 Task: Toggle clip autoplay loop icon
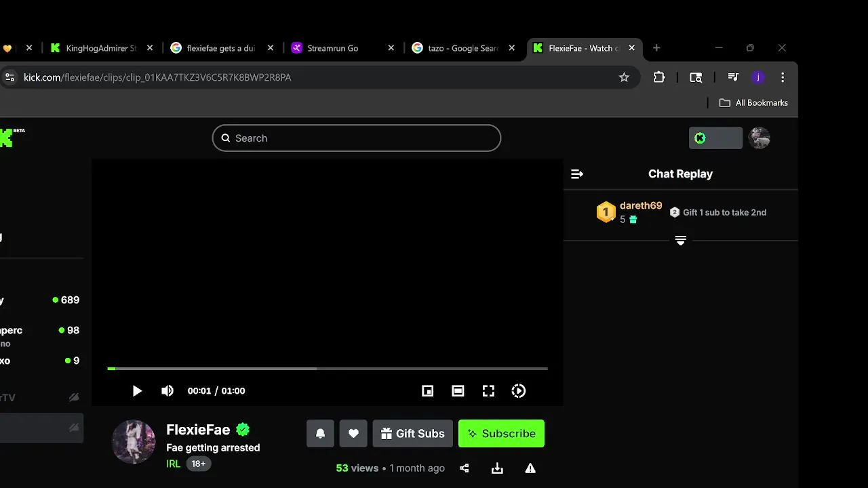[519, 391]
